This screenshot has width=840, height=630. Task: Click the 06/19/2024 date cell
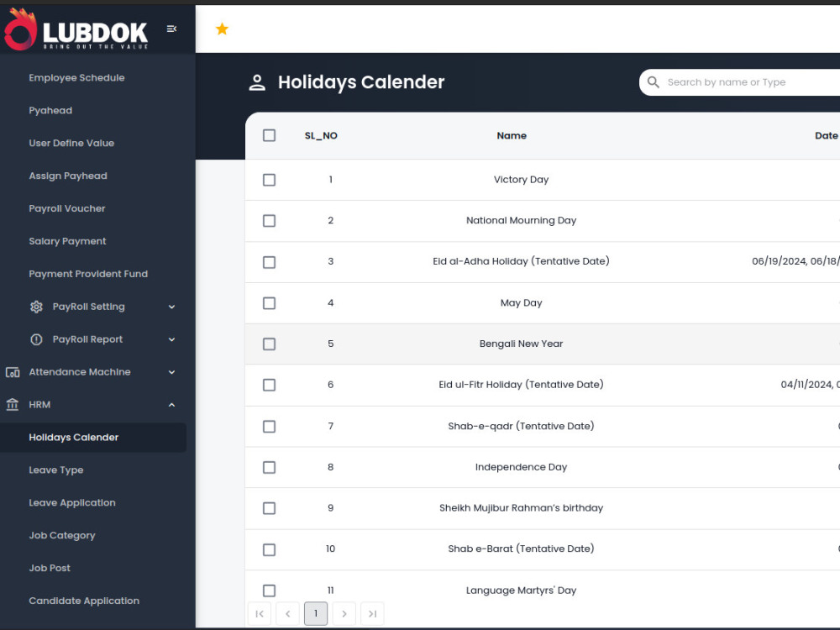[795, 261]
